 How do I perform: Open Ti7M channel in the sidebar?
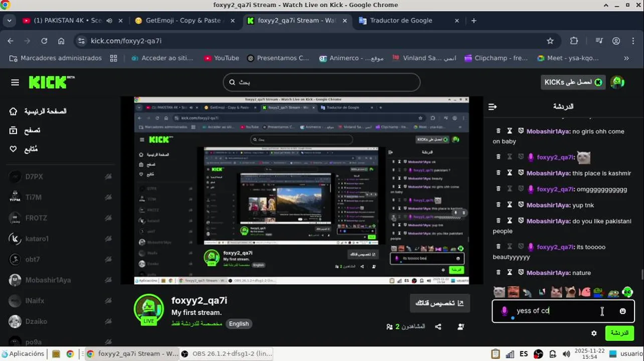(x=61, y=197)
